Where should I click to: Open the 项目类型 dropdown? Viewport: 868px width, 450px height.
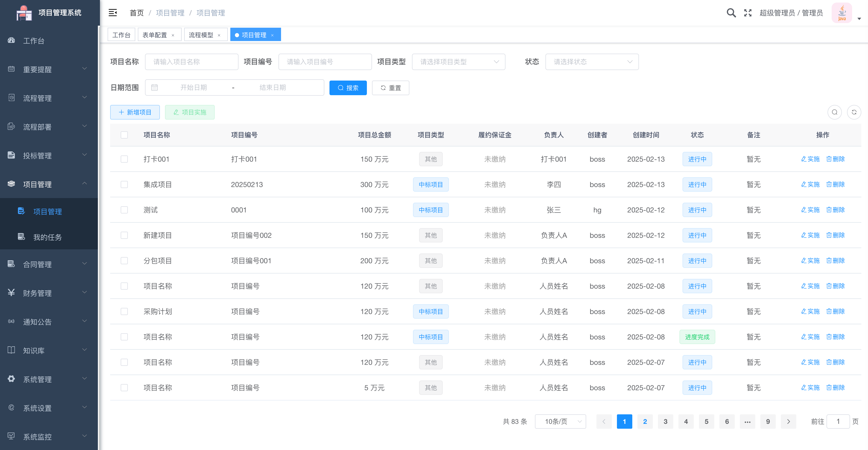tap(458, 62)
